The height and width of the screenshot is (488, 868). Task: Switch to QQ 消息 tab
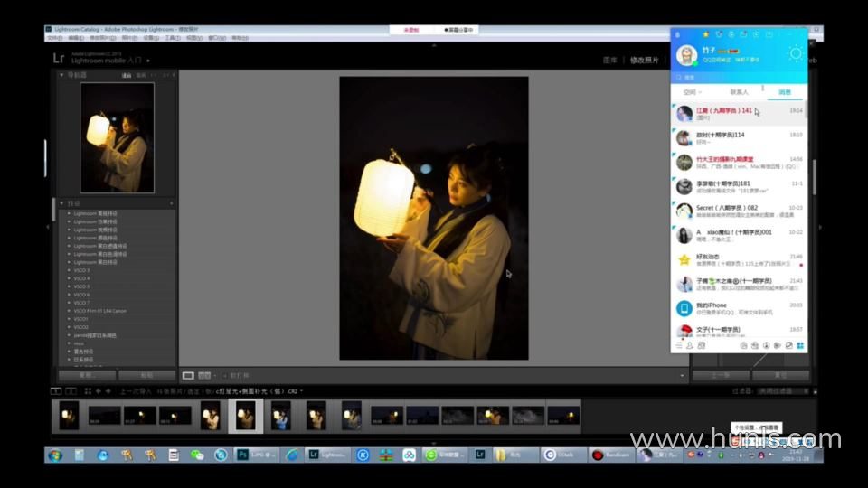click(x=785, y=92)
